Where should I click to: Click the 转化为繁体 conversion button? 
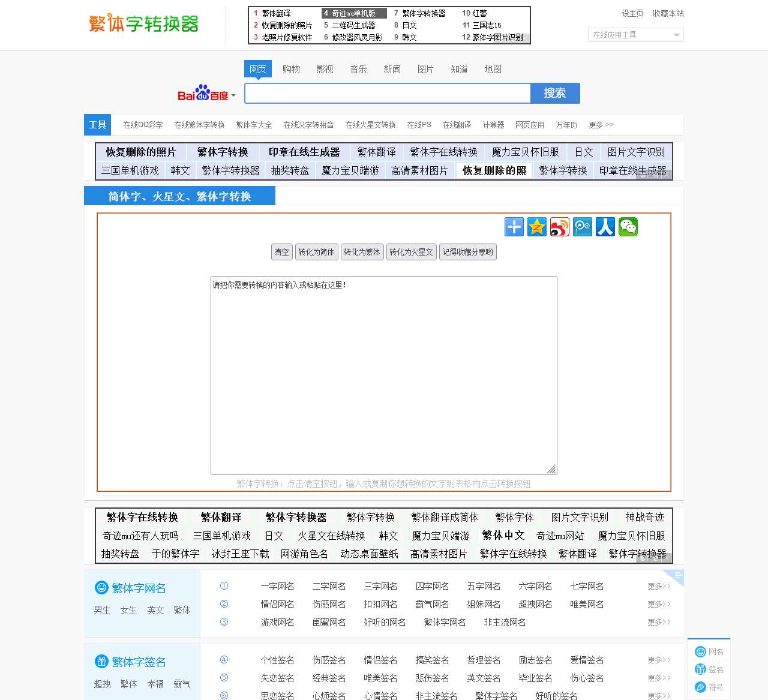362,252
